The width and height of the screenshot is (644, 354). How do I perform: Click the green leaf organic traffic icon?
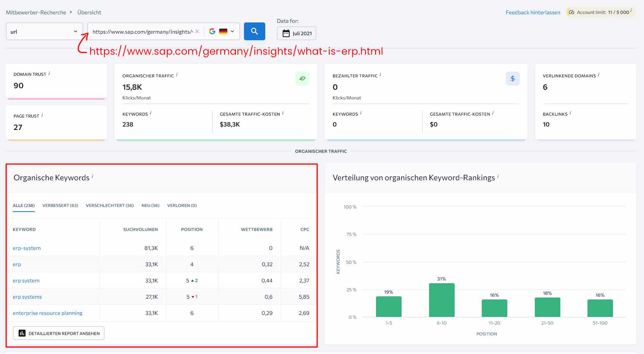(302, 79)
